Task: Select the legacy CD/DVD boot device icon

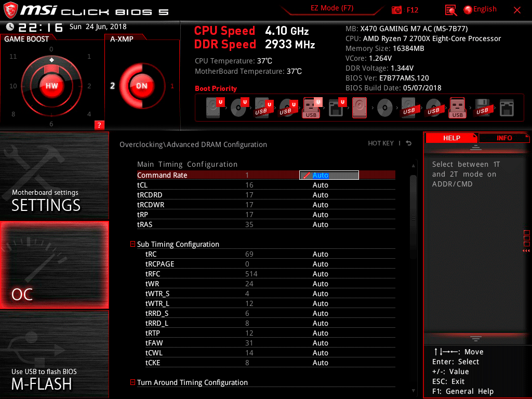Action: (385, 108)
